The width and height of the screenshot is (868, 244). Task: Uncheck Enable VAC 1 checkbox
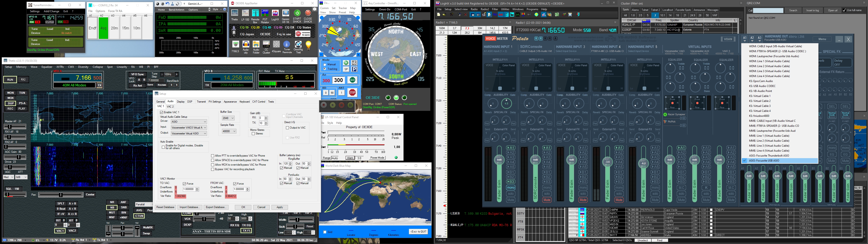162,112
